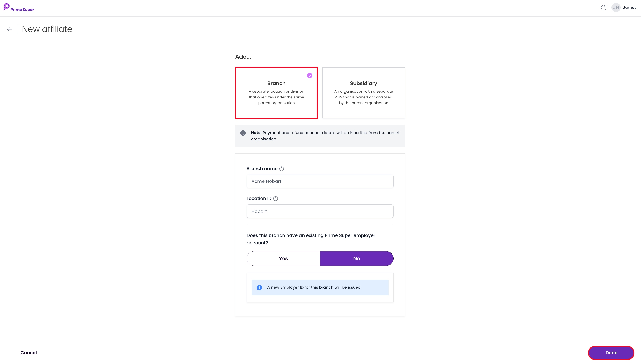
Task: Open the help question mark icon in header
Action: pyautogui.click(x=603, y=8)
